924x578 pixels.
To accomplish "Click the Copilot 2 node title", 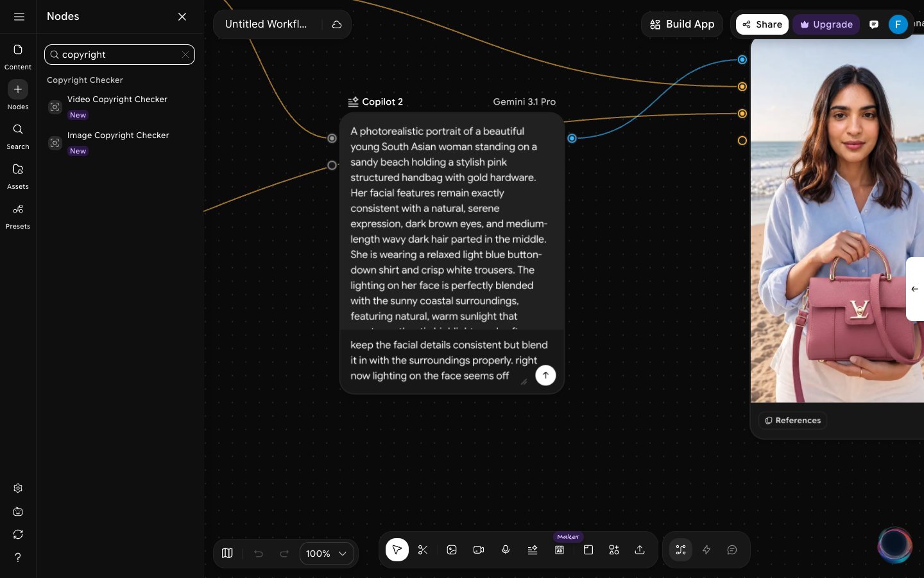I will (x=382, y=101).
